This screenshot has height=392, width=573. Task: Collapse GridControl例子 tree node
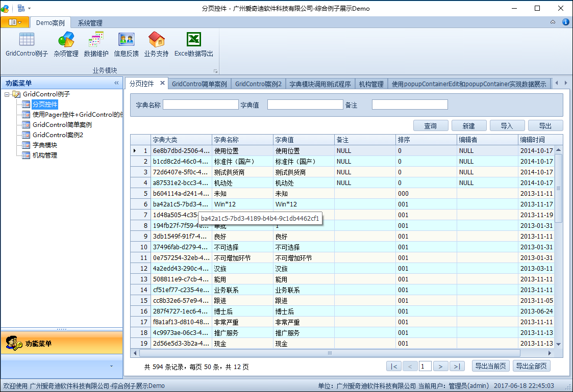(7, 94)
